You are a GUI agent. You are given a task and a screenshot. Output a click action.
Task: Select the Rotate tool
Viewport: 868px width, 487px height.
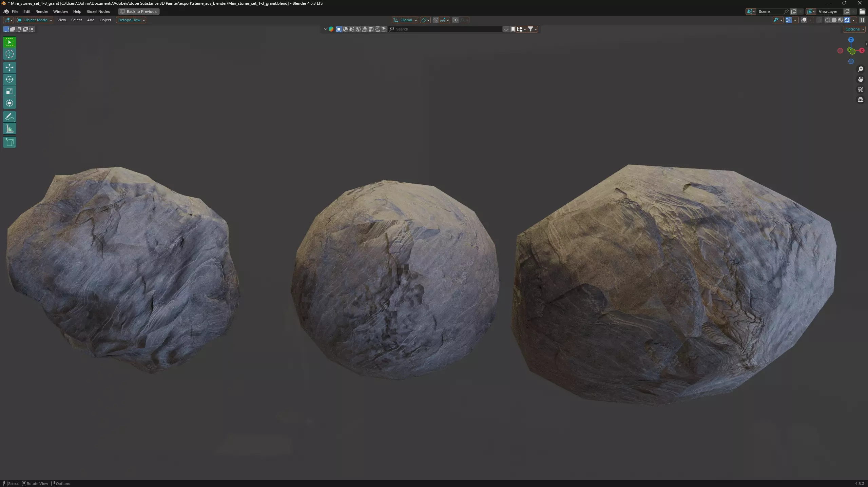[9, 79]
